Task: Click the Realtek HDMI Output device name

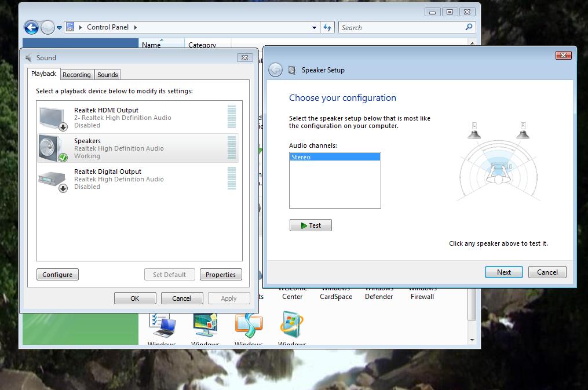Action: [x=106, y=110]
